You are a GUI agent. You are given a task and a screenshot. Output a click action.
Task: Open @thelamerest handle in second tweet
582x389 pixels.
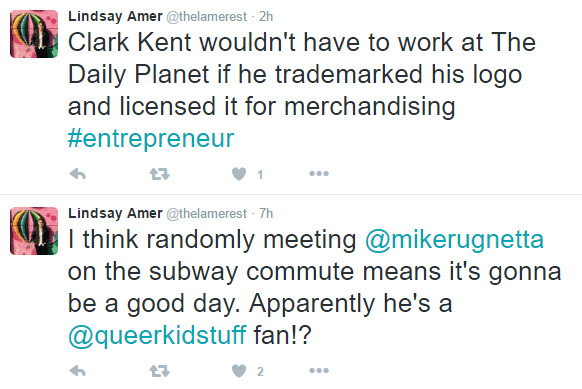point(206,213)
